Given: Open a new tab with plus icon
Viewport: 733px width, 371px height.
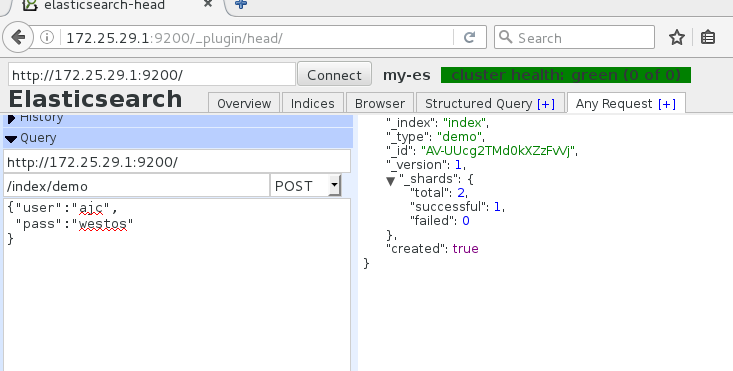Looking at the screenshot, I should 241,4.
